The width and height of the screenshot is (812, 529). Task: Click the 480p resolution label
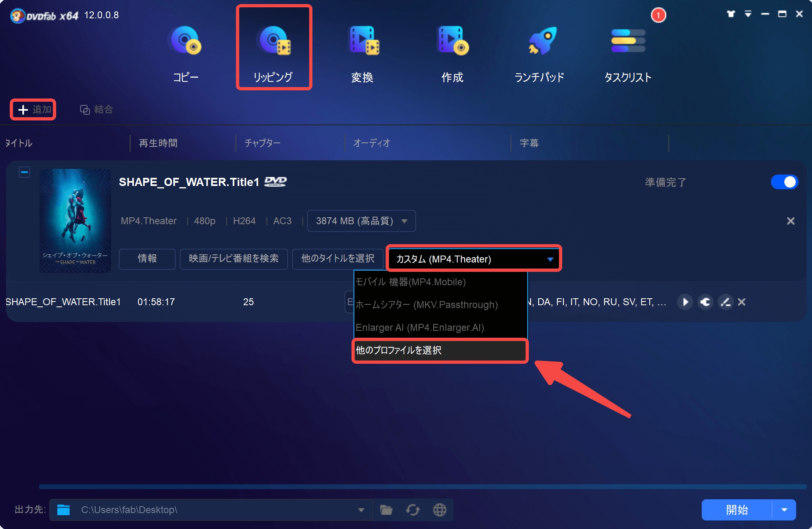(205, 221)
